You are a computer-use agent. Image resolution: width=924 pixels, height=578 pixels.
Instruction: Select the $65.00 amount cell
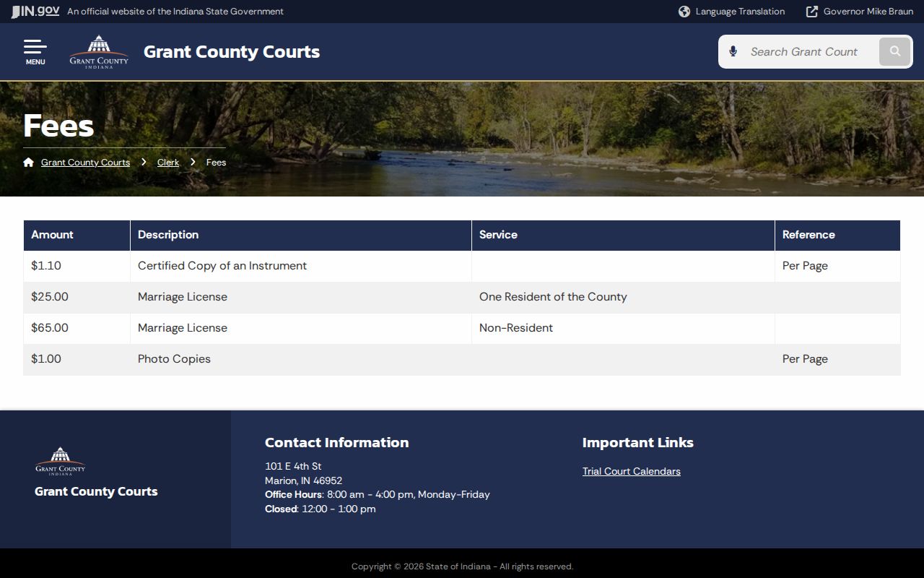click(77, 328)
